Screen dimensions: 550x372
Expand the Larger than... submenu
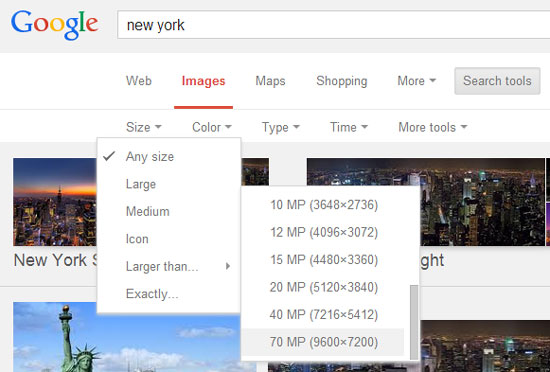coord(169,266)
